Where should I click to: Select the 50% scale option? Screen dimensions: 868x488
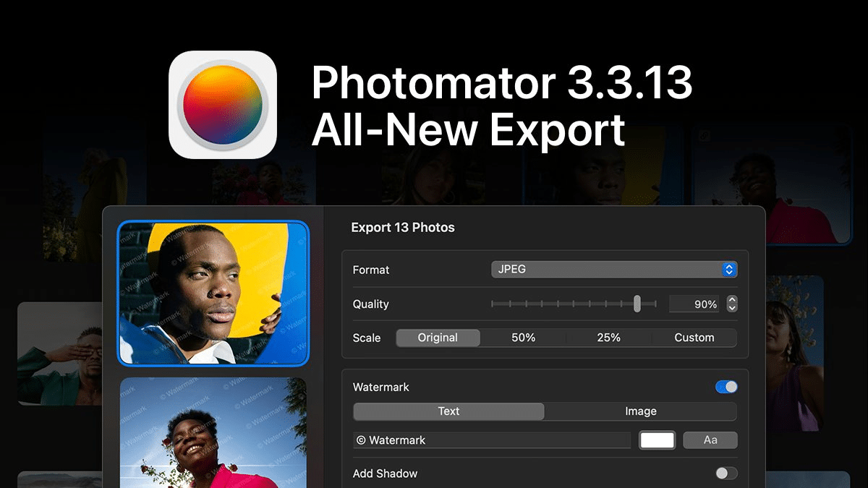click(523, 337)
